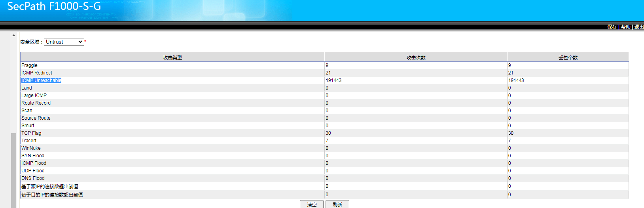Click dropped packet count 9 for Fraggle
644x208 pixels.
coord(510,65)
